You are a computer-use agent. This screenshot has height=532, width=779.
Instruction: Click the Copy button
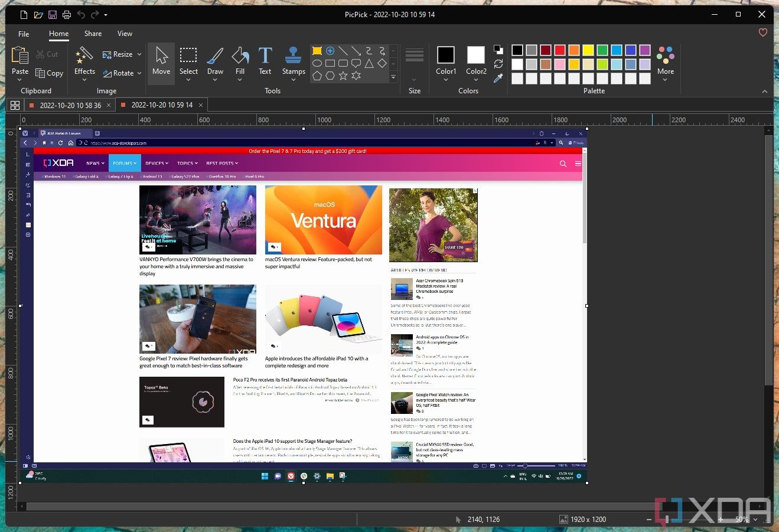[x=50, y=73]
